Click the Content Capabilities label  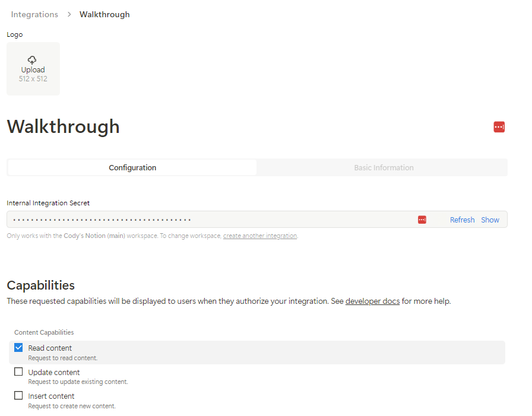pos(44,332)
